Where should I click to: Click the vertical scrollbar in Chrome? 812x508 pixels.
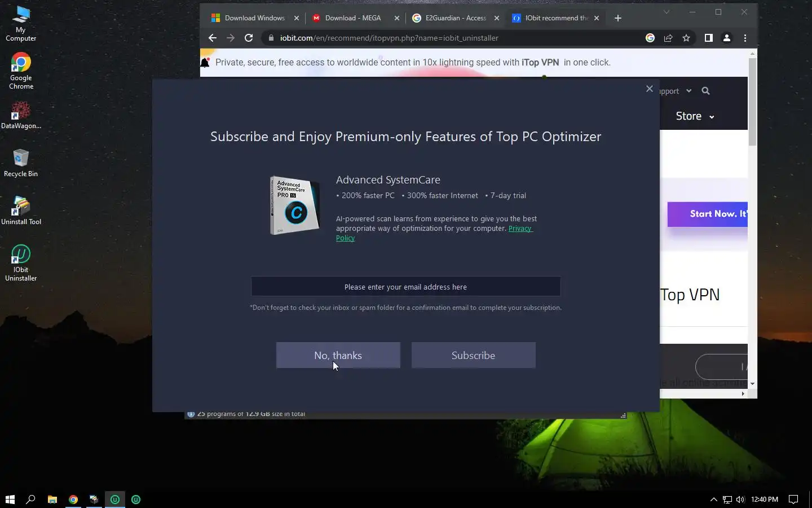point(752,102)
